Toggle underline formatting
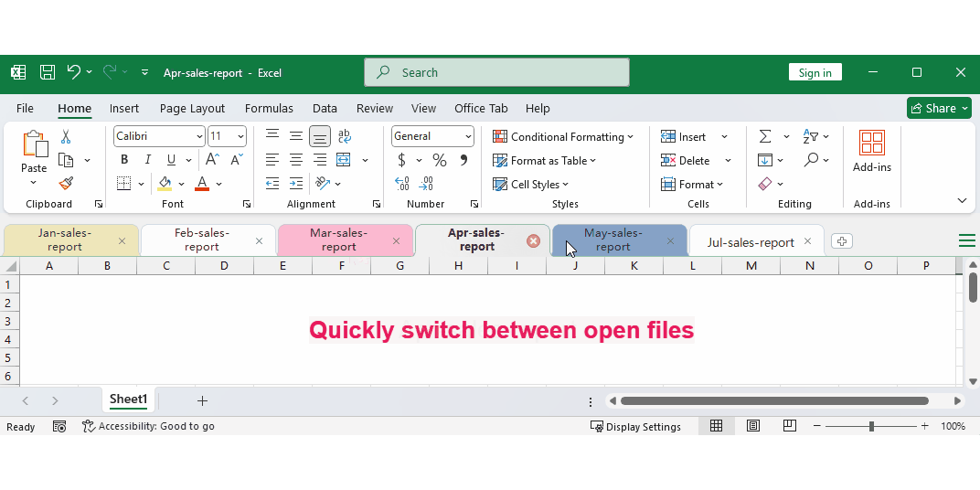980x490 pixels. [x=171, y=160]
